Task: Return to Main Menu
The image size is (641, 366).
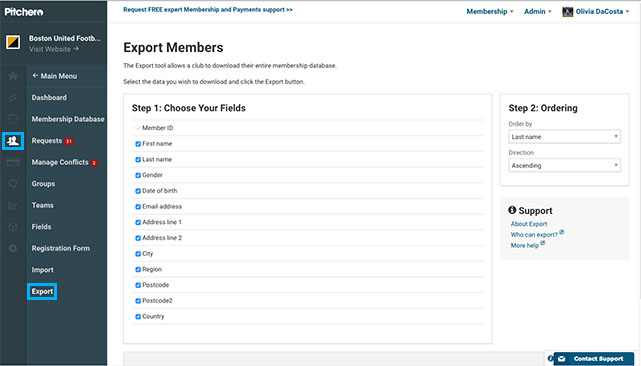Action: tap(58, 76)
